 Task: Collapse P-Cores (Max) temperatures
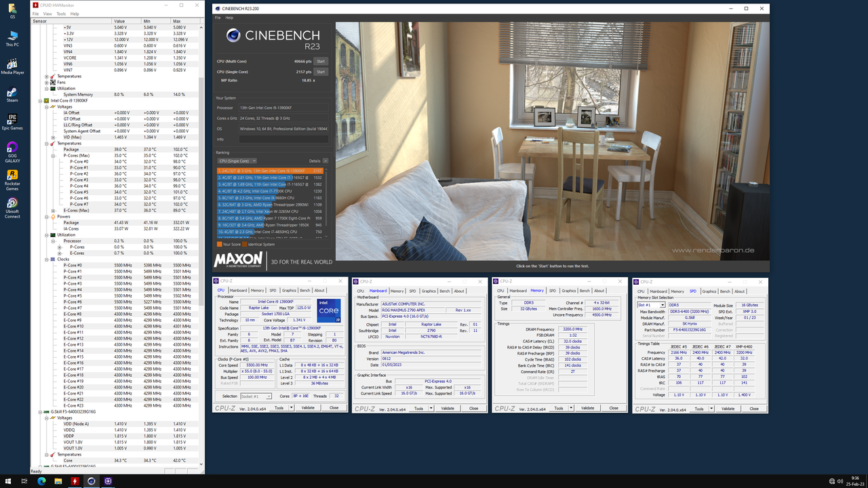coord(53,155)
